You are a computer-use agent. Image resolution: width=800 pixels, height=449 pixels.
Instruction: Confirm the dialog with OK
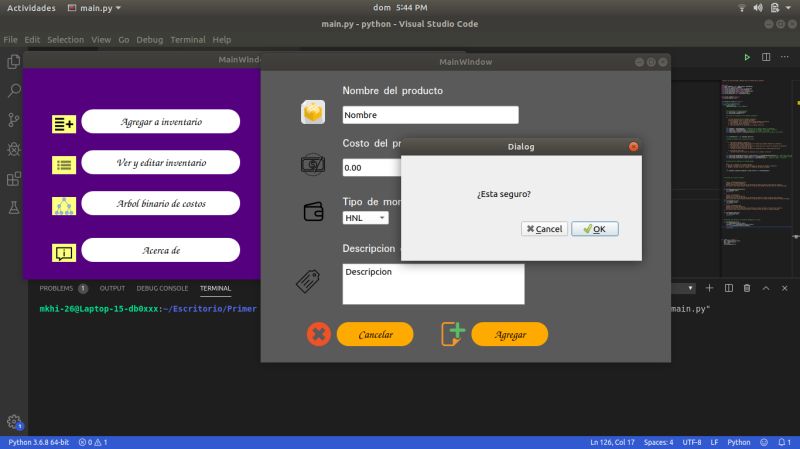tap(594, 229)
